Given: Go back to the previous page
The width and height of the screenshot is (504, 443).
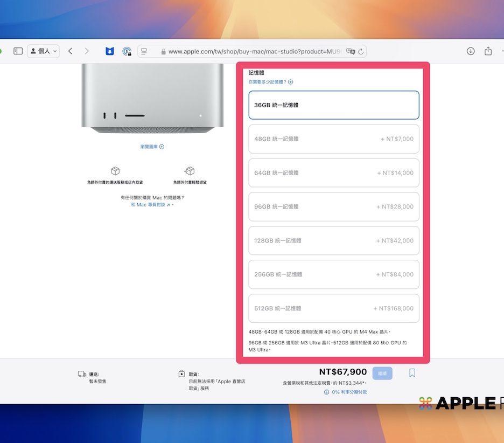Looking at the screenshot, I should point(70,51).
